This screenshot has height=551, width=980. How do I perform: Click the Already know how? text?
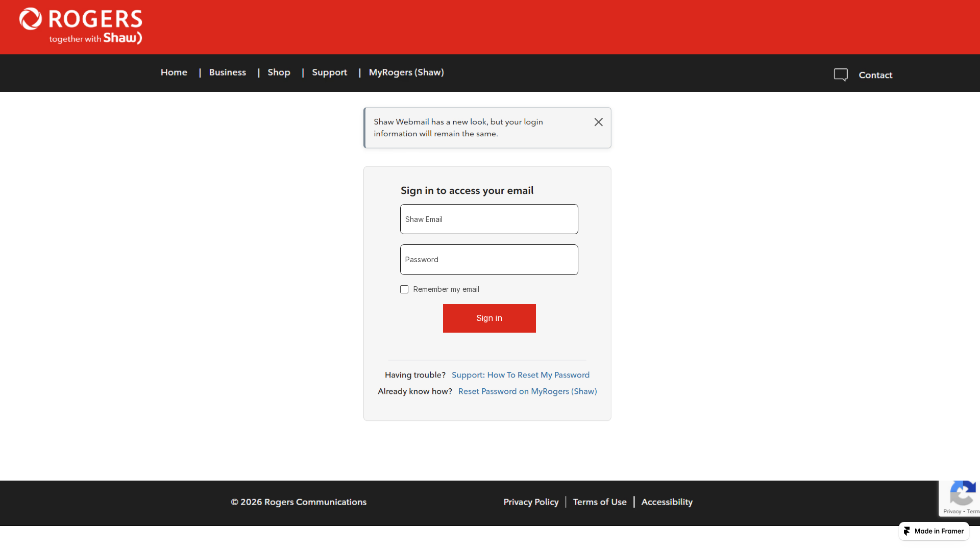(415, 391)
